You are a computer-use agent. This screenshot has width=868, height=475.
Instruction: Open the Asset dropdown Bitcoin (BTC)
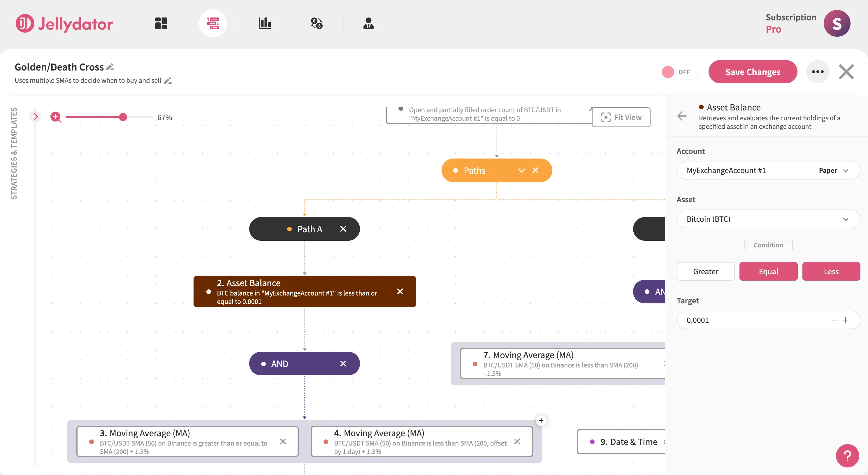(768, 219)
